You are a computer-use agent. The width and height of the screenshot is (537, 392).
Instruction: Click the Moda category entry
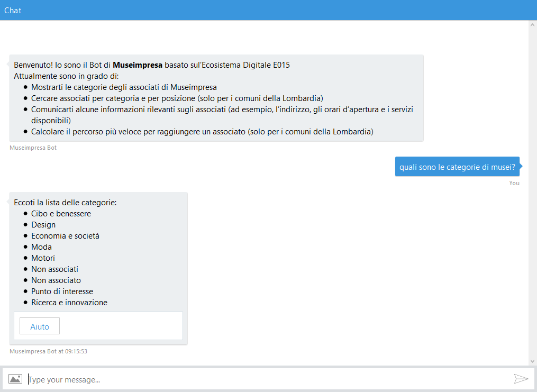(41, 247)
